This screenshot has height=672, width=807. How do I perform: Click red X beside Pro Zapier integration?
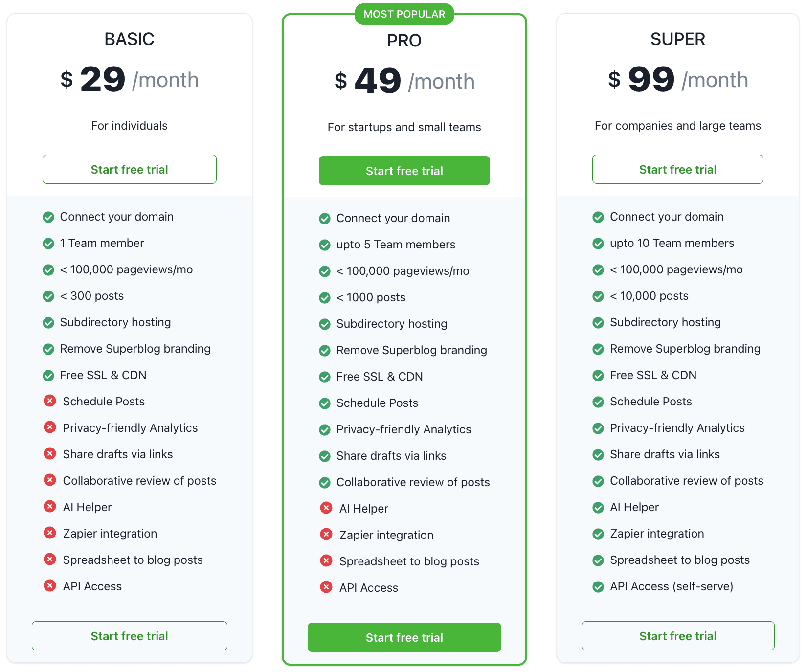326,535
